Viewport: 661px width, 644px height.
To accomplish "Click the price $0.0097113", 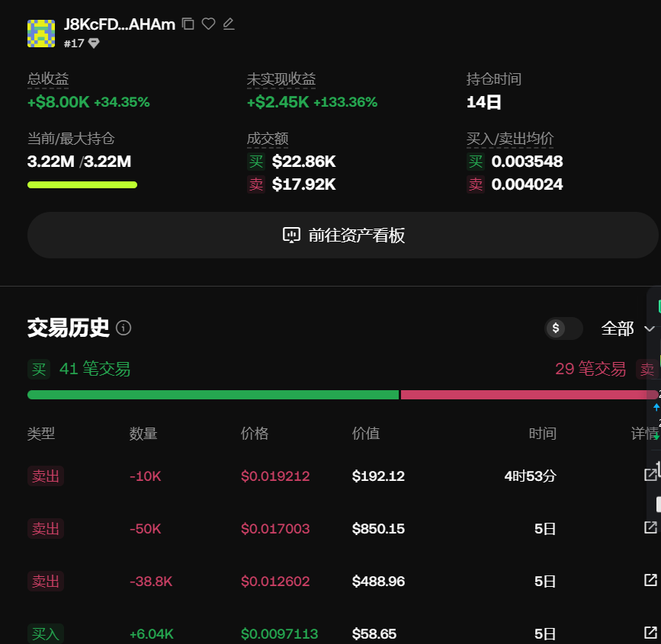I will [x=280, y=633].
